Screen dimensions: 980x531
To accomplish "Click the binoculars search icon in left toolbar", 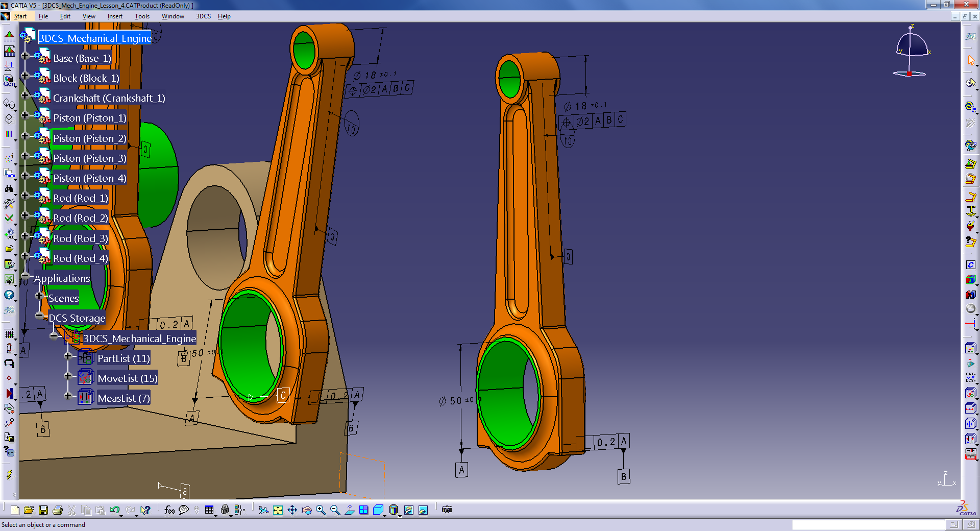I will click(x=9, y=189).
